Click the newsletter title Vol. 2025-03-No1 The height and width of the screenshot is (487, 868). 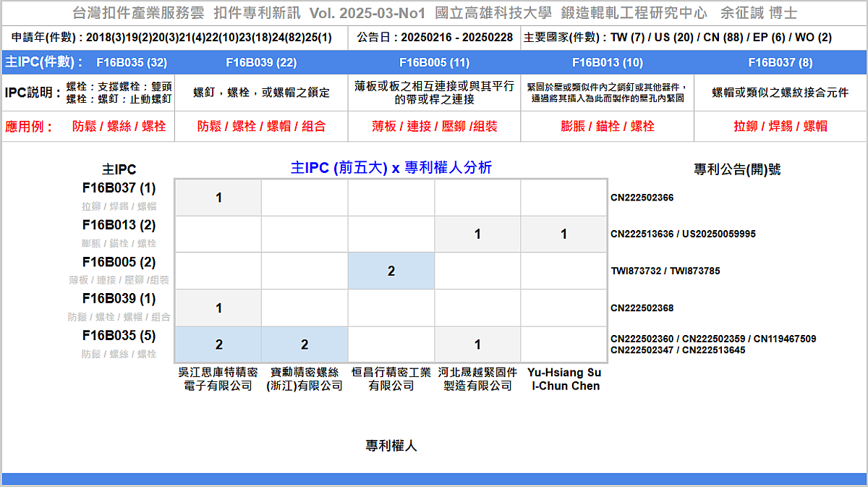tap(367, 14)
